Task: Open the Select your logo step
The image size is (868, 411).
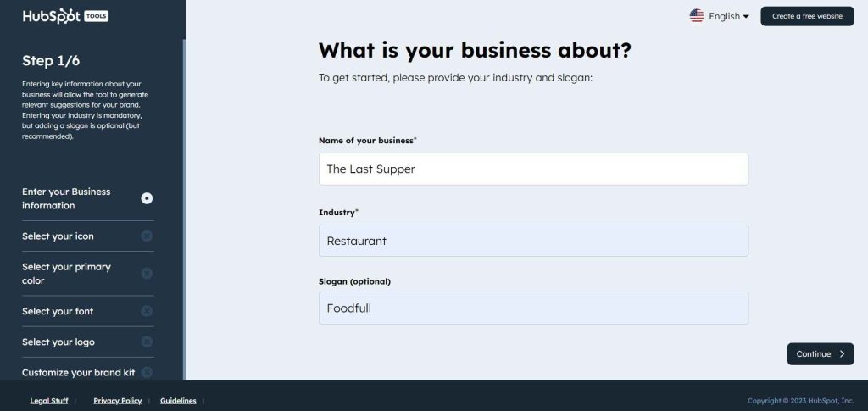Action: pos(58,342)
